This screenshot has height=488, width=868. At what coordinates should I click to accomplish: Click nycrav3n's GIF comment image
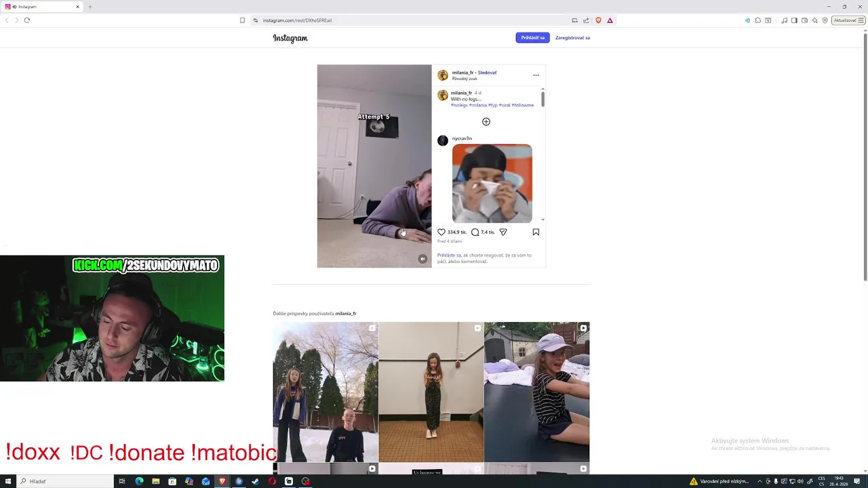[492, 183]
